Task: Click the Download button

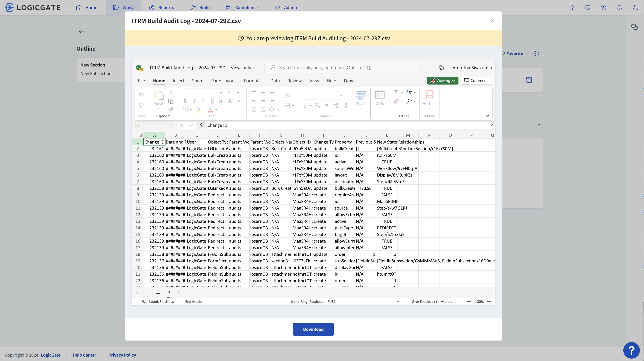Action: [x=313, y=329]
